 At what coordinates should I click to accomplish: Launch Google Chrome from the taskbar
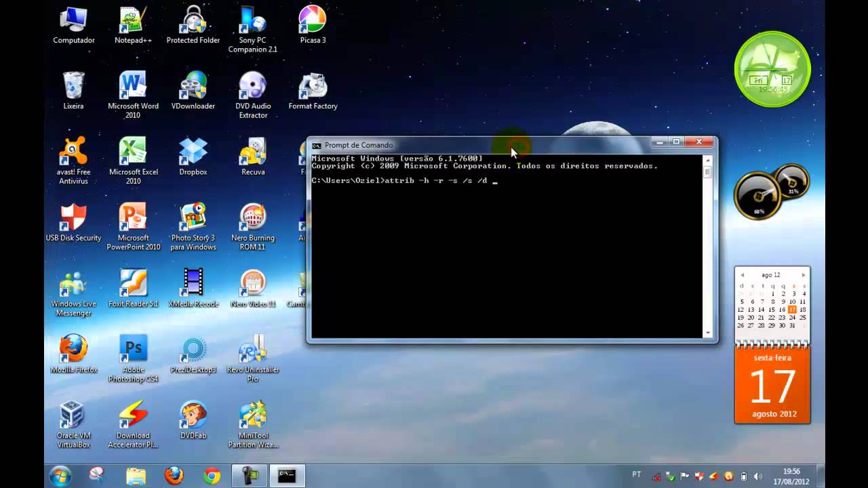[212, 476]
